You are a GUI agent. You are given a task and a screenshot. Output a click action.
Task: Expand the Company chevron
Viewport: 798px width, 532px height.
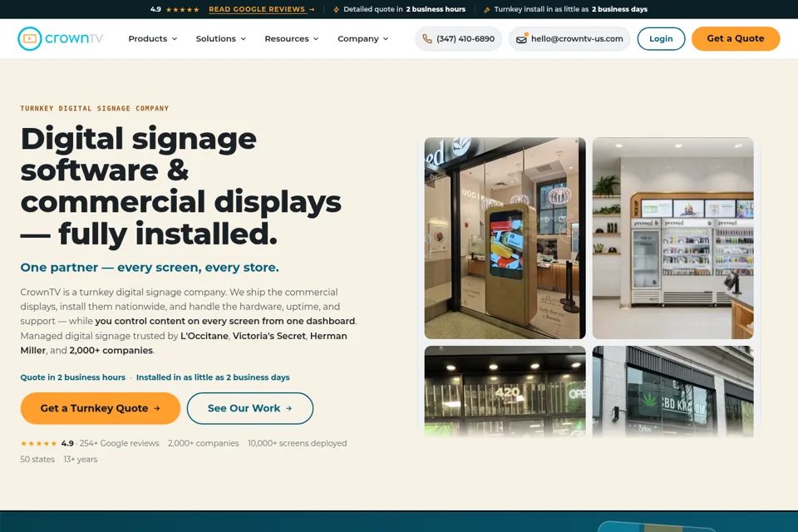[386, 39]
